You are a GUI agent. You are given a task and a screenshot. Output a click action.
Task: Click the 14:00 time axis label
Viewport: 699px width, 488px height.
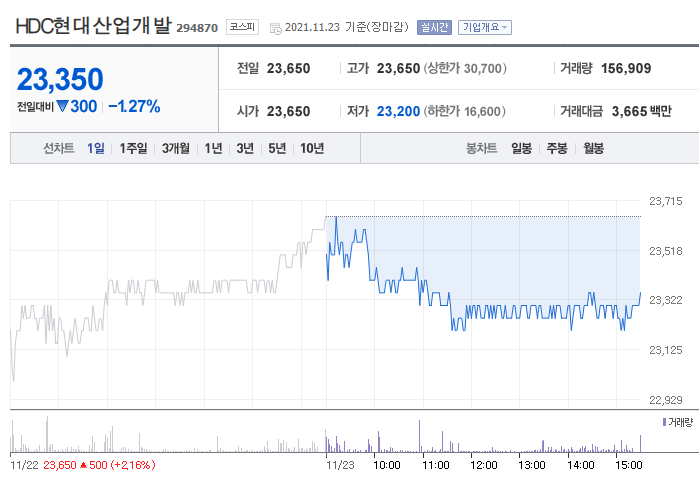pyautogui.click(x=580, y=465)
